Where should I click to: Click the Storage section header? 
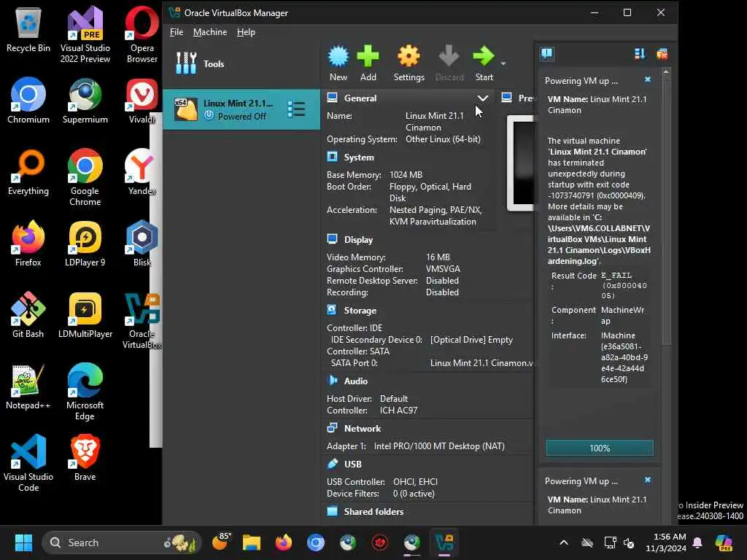[360, 311]
